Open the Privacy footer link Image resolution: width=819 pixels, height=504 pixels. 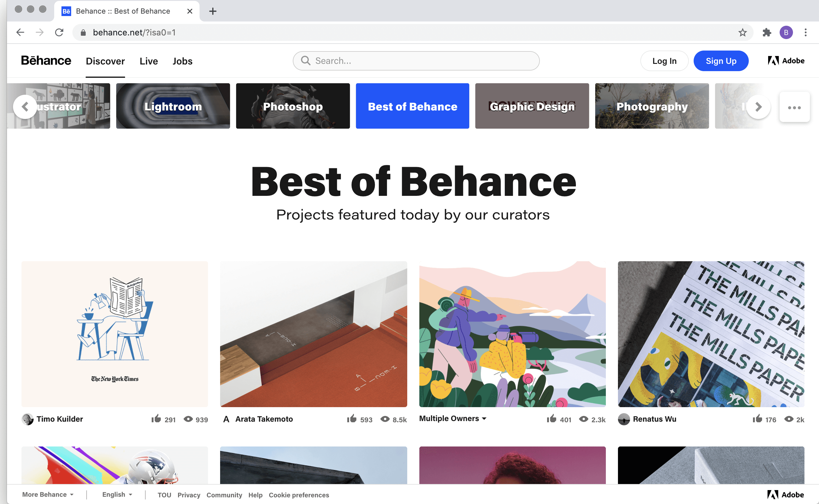pyautogui.click(x=189, y=495)
